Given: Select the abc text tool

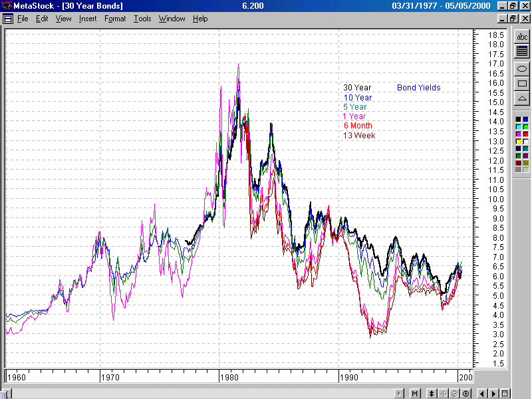Looking at the screenshot, I should [x=522, y=37].
